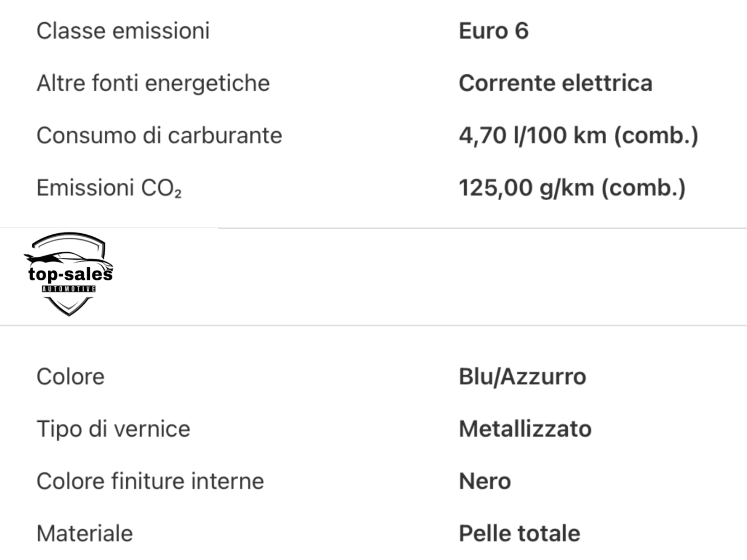Select the Classe emissioni label

[x=123, y=31]
